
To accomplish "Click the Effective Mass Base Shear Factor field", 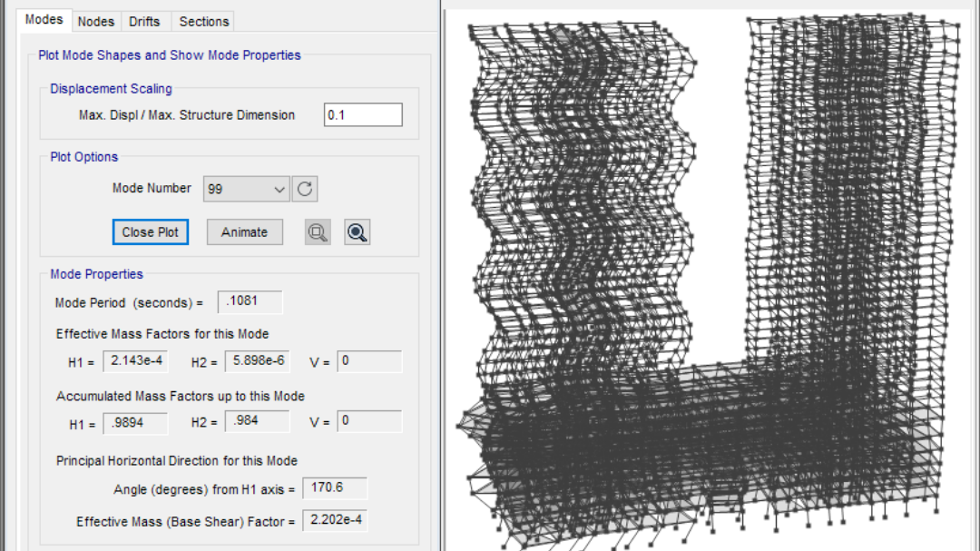I will [334, 521].
